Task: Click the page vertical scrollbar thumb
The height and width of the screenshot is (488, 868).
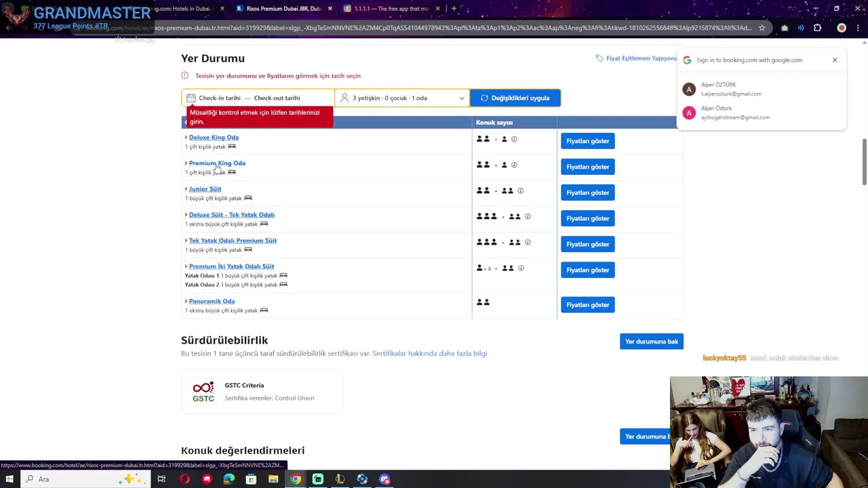Action: (864, 161)
